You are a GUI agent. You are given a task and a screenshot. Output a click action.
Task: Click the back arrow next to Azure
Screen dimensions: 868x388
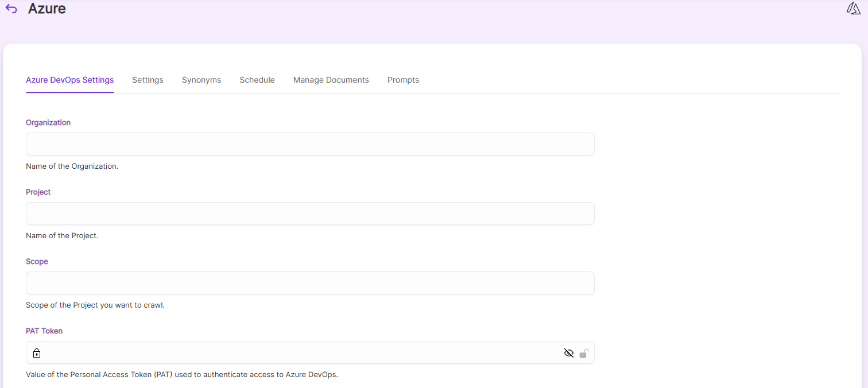click(x=11, y=9)
